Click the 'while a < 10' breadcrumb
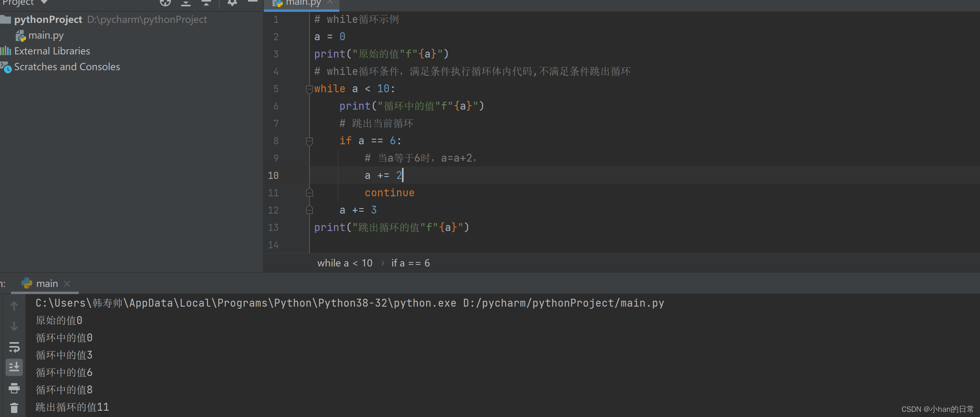 click(x=345, y=263)
